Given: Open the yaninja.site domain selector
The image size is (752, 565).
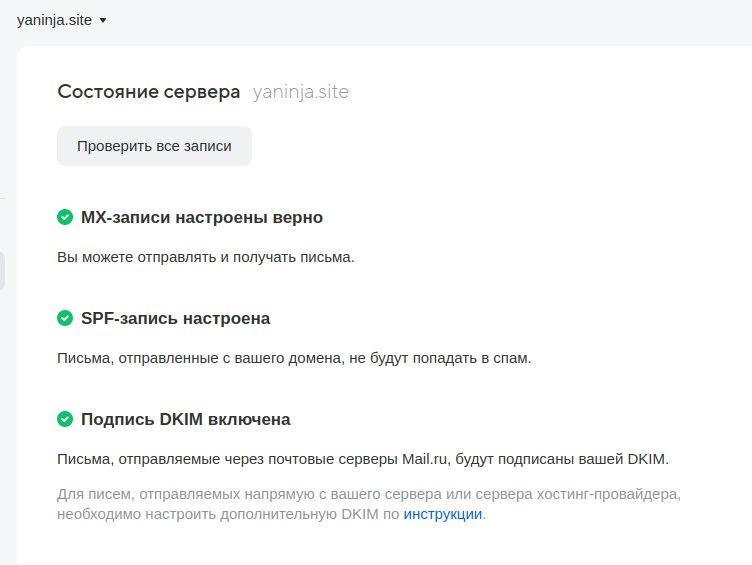Looking at the screenshot, I should pos(61,20).
